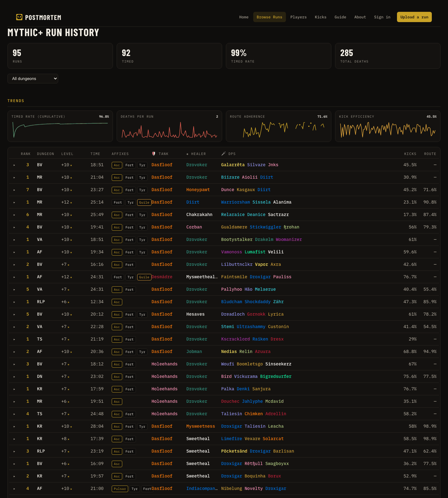Open the Deaths Per Run trend chart
The width and height of the screenshot is (448, 498).
tap(169, 126)
